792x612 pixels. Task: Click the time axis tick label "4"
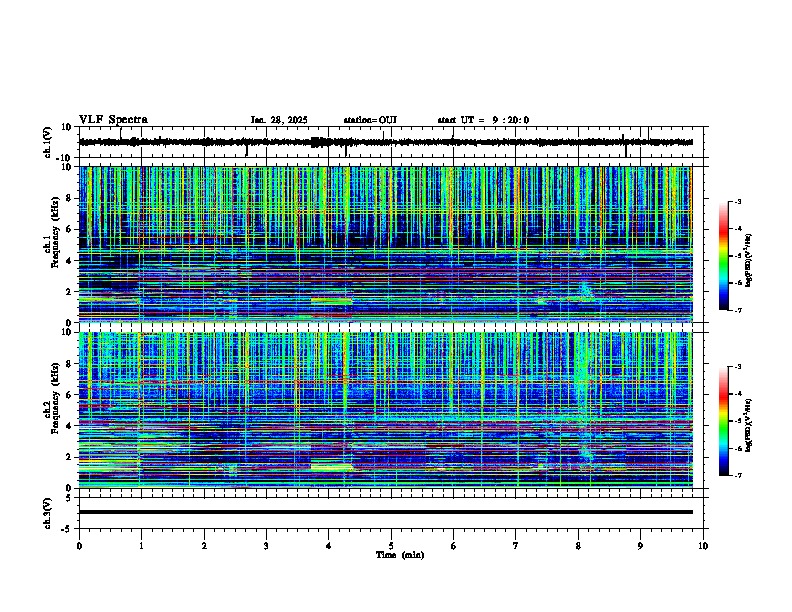coord(328,546)
